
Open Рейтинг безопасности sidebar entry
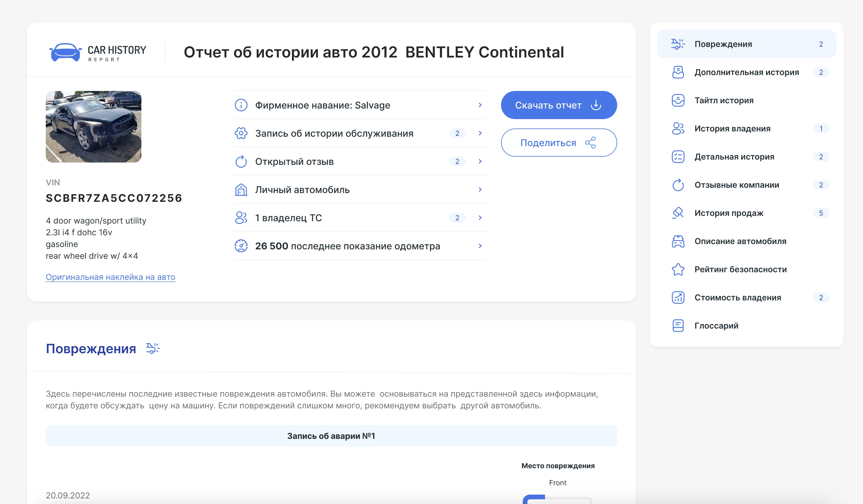click(x=747, y=269)
